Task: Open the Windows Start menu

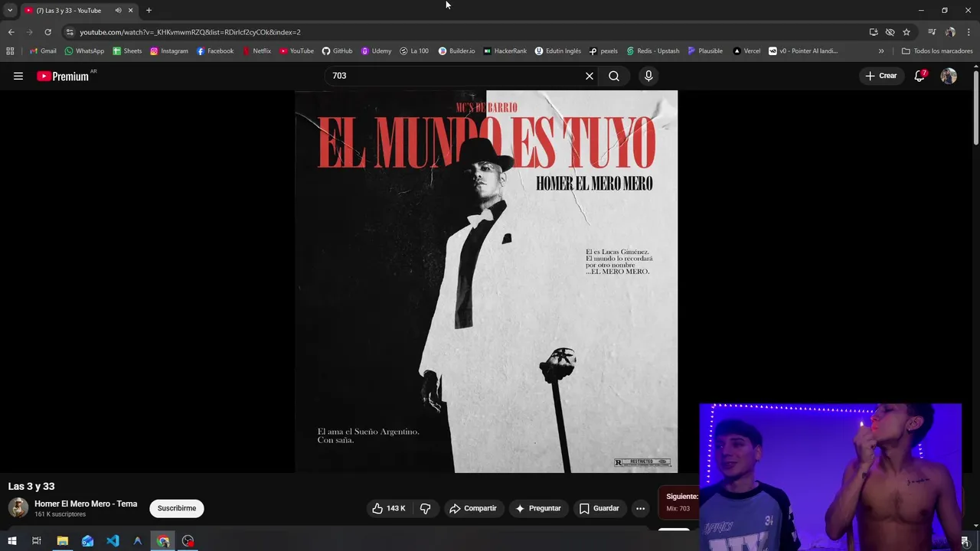Action: pyautogui.click(x=11, y=541)
